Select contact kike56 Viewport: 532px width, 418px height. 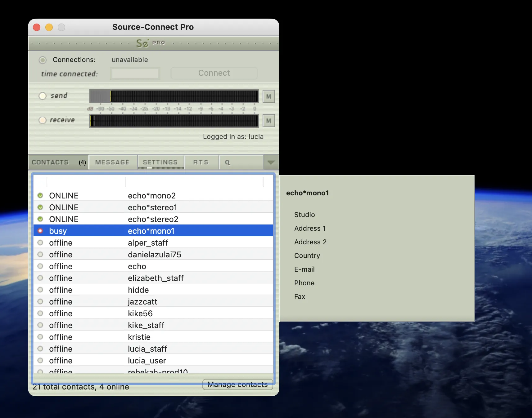coord(153,313)
